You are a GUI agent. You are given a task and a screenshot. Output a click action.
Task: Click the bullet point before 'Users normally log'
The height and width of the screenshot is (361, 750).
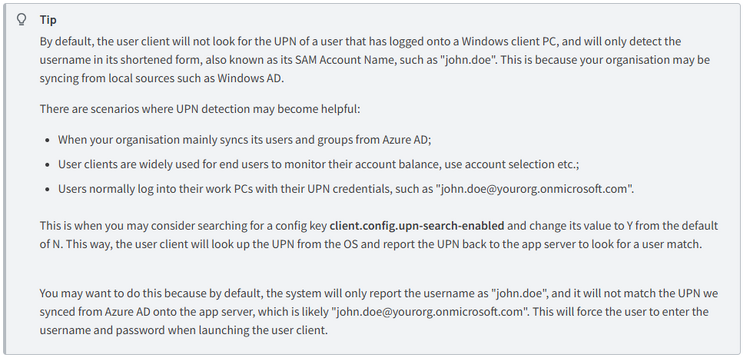pyautogui.click(x=47, y=189)
